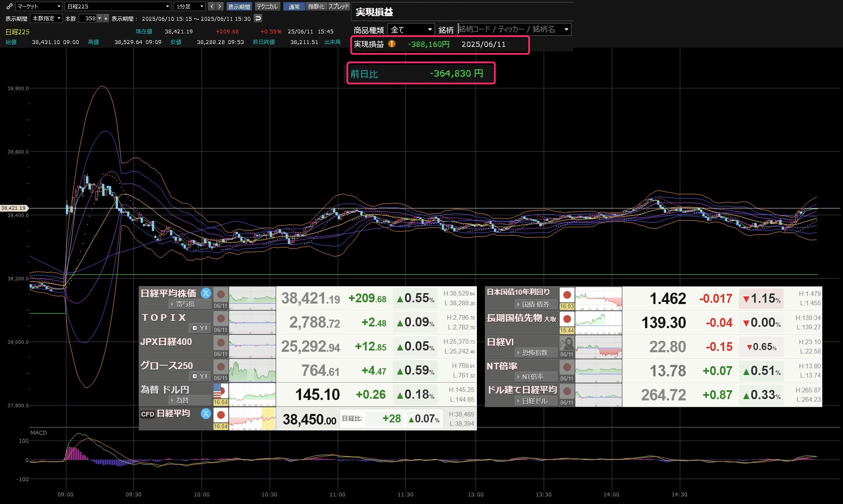
Task: Click the US-Japan flag icon in the 為替 ドル円 row
Action: (x=221, y=391)
